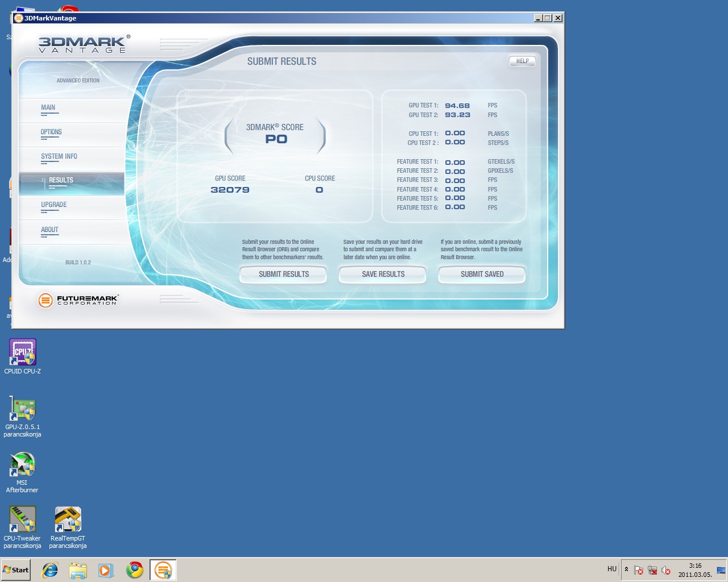The width and height of the screenshot is (728, 582).
Task: Show hidden tray icons arrow
Action: [626, 569]
